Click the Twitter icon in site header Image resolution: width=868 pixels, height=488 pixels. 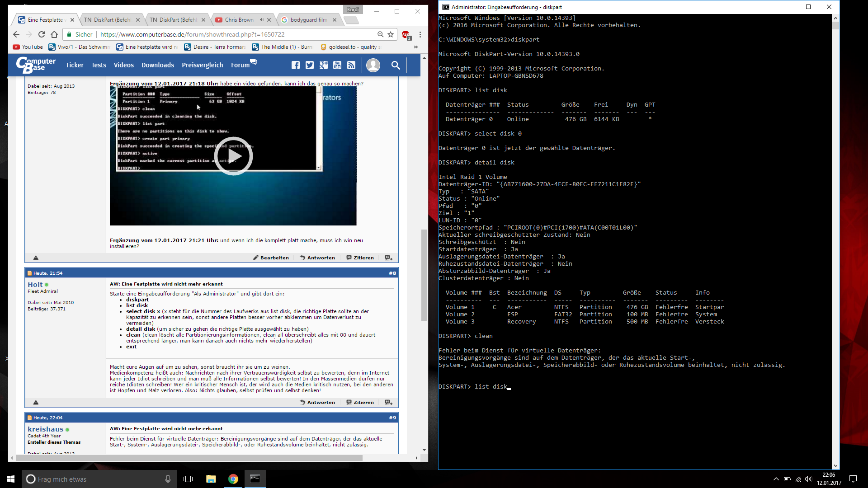(x=310, y=65)
